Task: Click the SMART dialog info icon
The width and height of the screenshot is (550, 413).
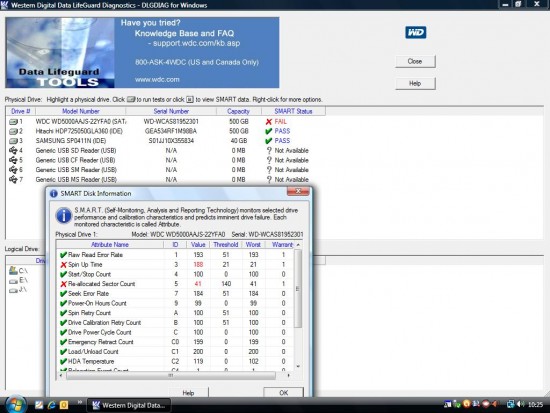Action: pyautogui.click(x=64, y=215)
